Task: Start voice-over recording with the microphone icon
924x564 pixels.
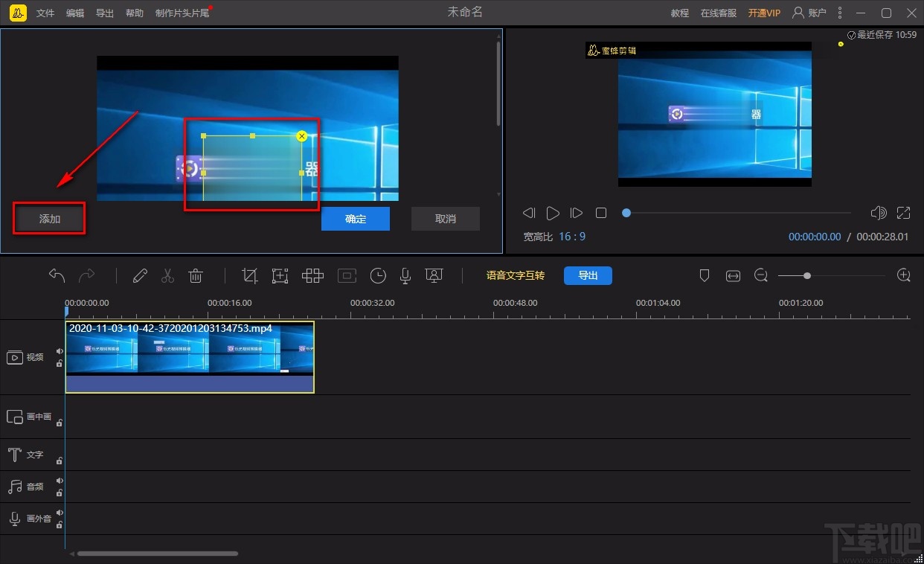Action: pos(405,276)
